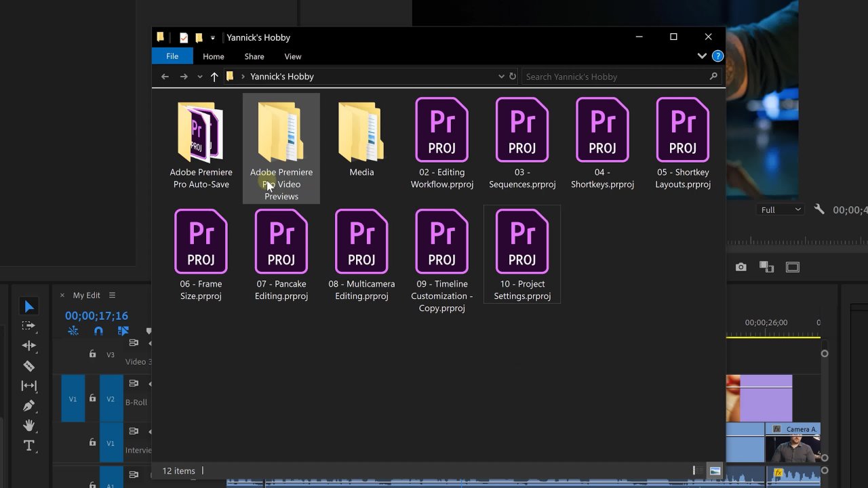The height and width of the screenshot is (488, 868).
Task: Select the Track Select Forward tool
Action: click(x=28, y=326)
